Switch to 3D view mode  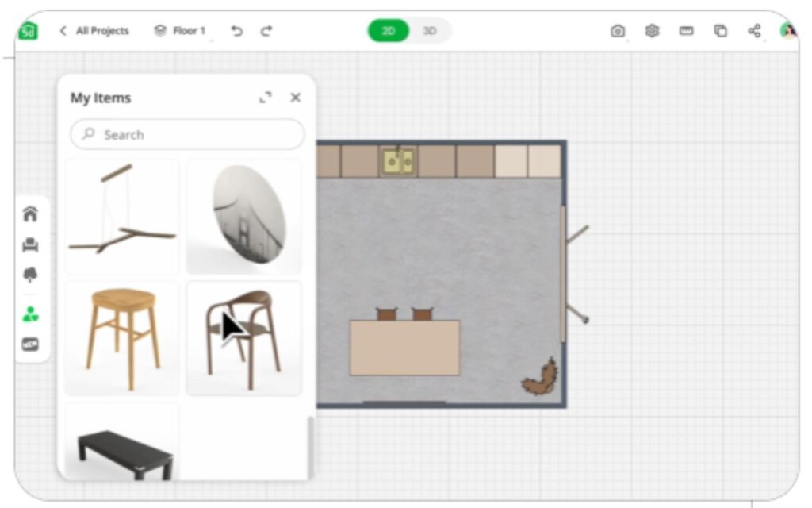[430, 31]
